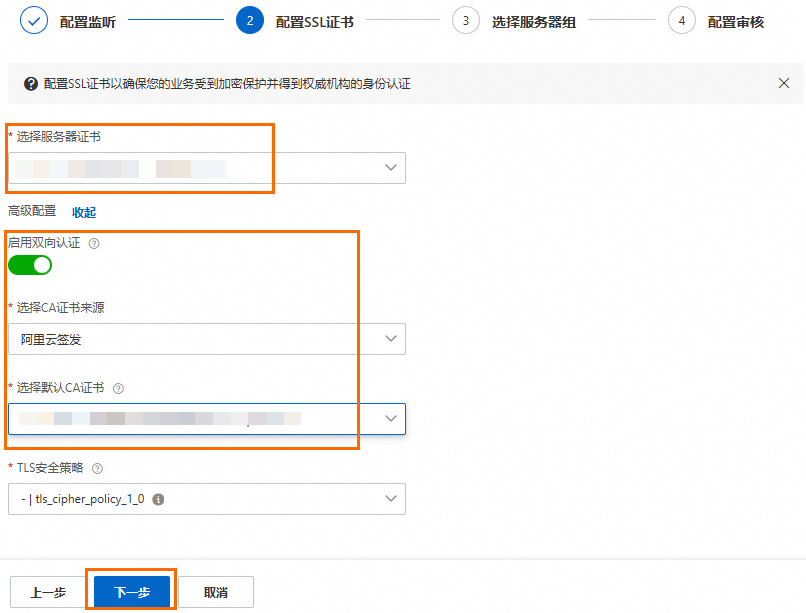Open the 选择服务器证书 dropdown

pos(207,168)
